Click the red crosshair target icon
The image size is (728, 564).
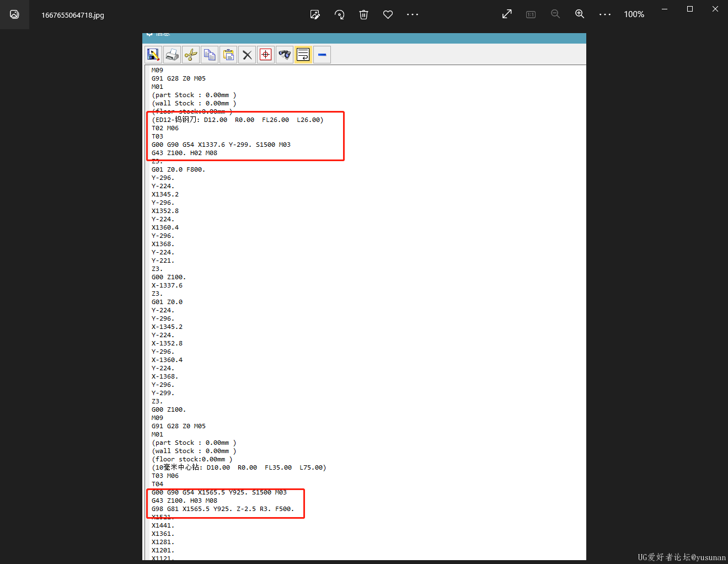pyautogui.click(x=266, y=55)
